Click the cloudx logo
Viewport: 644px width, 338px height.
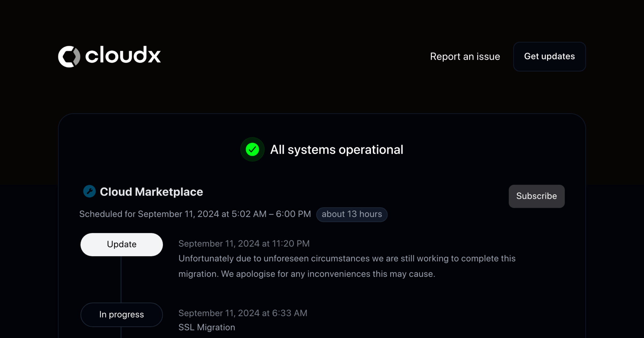109,56
